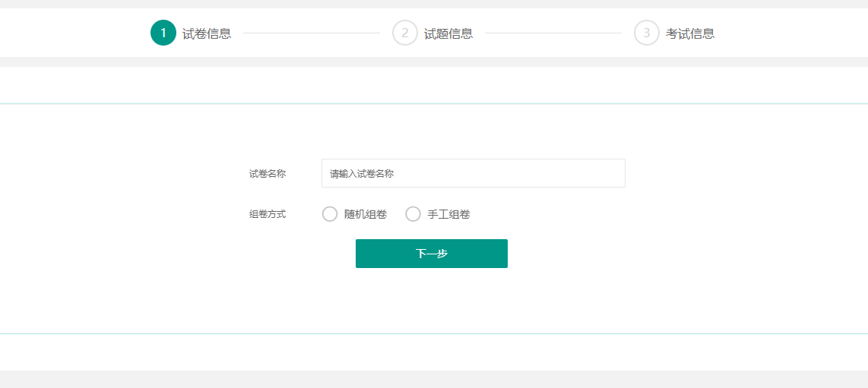Screen dimensions: 868x388
Task: Click the 试卷名称 field label
Action: [x=268, y=174]
